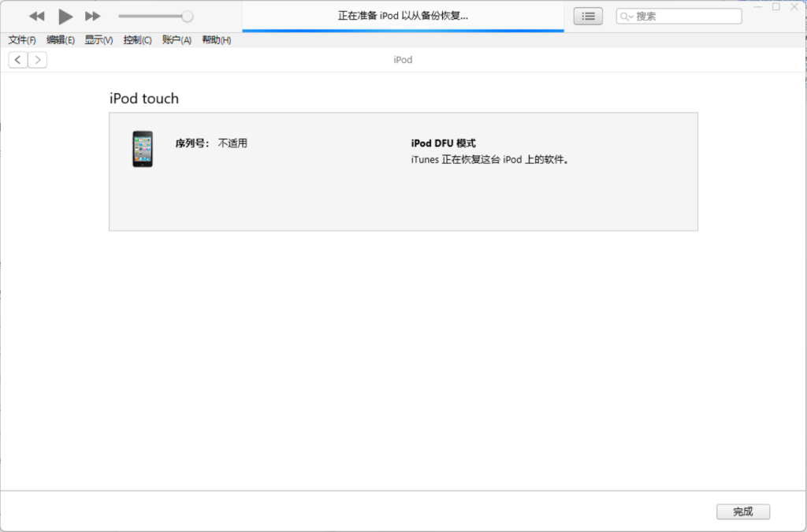Click the magnifier icon in search box
807x532 pixels.
point(626,16)
